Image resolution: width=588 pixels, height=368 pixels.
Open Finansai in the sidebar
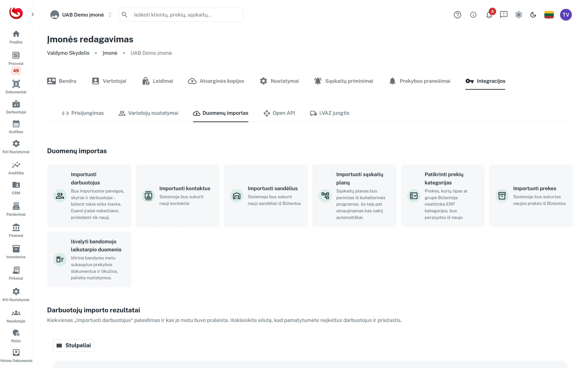(16, 231)
